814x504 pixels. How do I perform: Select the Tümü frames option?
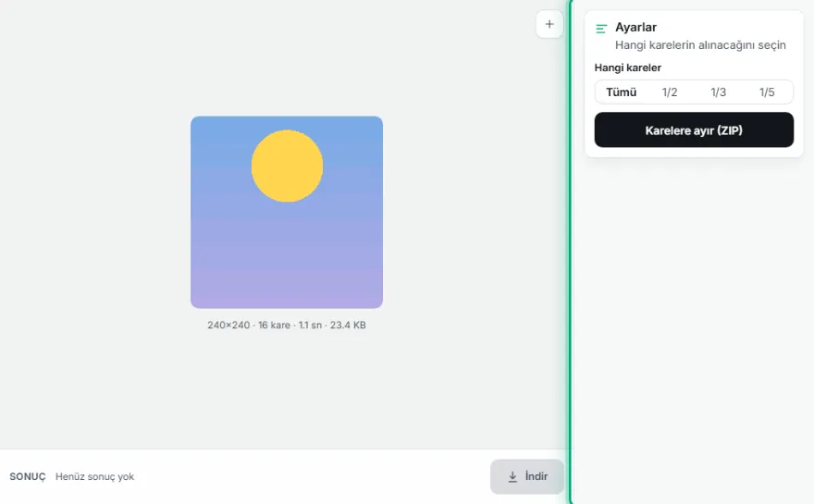point(621,92)
